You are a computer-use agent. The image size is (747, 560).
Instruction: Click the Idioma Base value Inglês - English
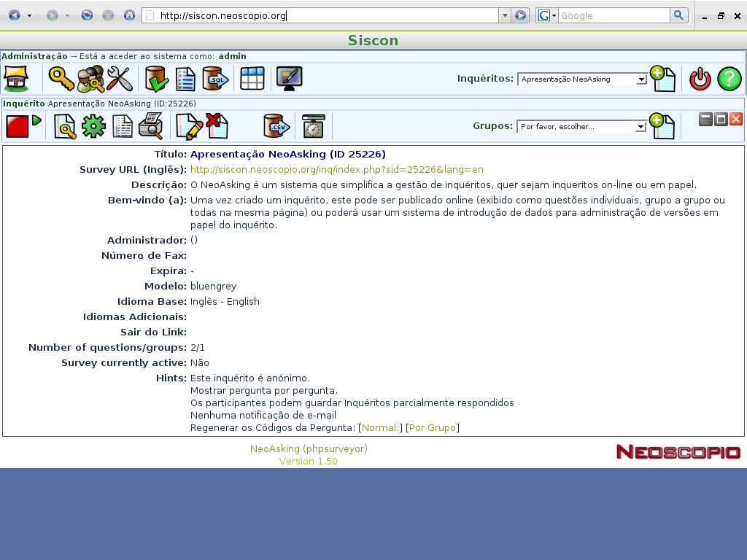(x=225, y=301)
